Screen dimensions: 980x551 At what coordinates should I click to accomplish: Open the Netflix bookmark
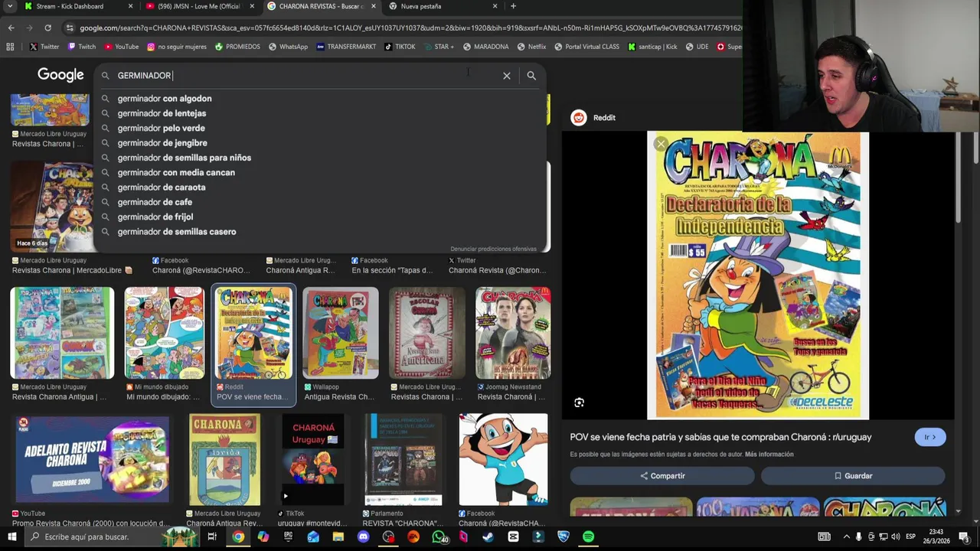pyautogui.click(x=531, y=47)
